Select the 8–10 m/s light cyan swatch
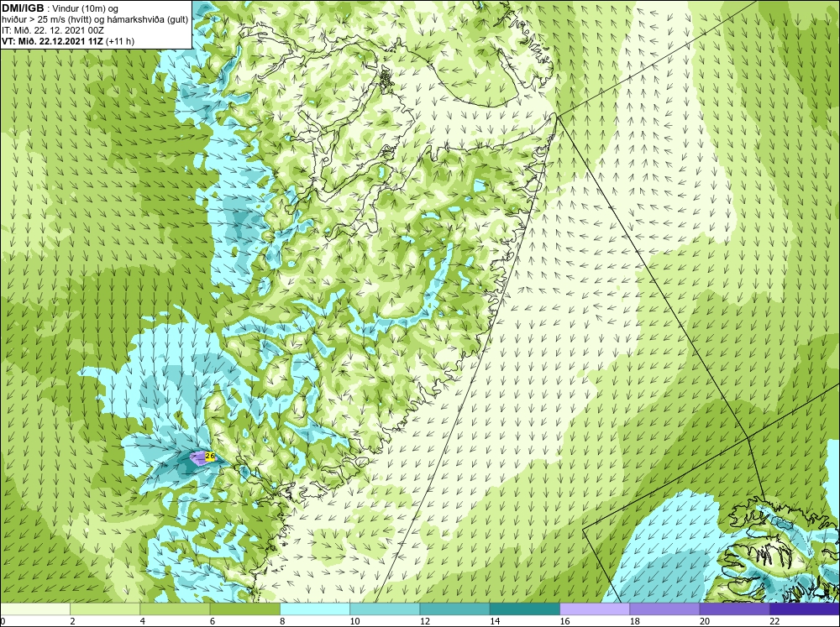The width and height of the screenshot is (840, 627). click(315, 609)
